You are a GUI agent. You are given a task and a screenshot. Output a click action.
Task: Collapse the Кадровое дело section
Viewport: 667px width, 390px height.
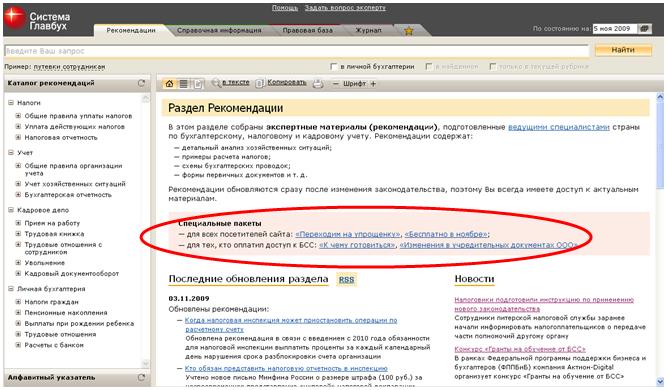pyautogui.click(x=11, y=210)
